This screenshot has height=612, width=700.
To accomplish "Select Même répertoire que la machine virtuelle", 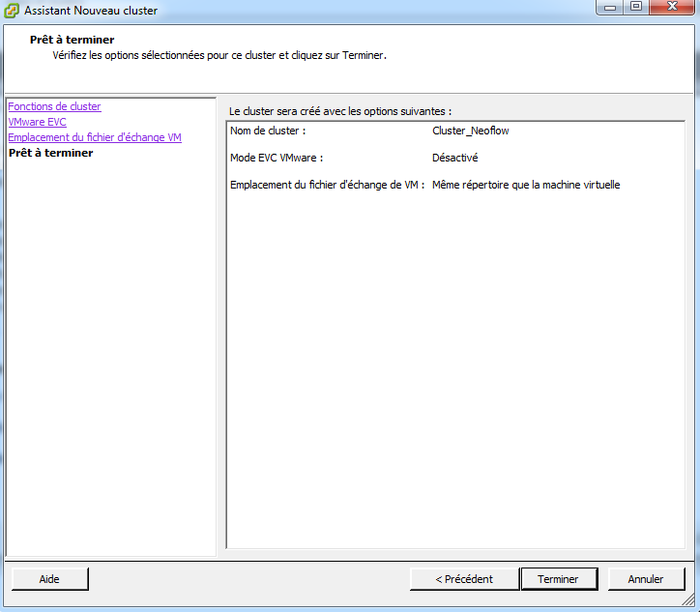I will 526,185.
